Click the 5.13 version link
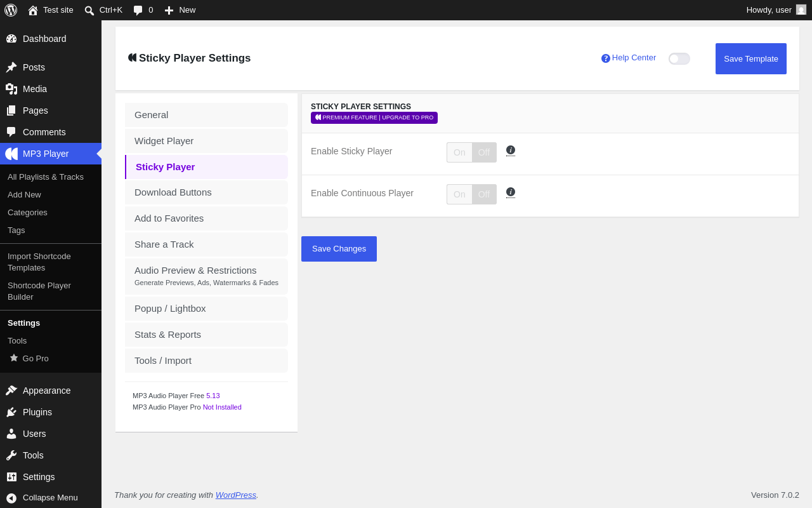 click(x=213, y=396)
